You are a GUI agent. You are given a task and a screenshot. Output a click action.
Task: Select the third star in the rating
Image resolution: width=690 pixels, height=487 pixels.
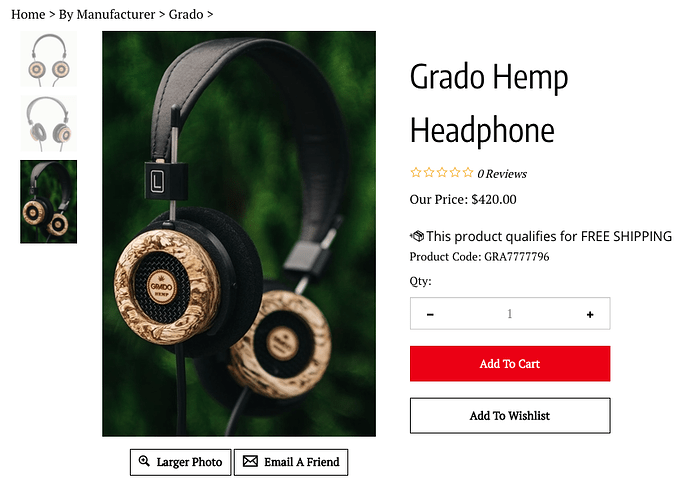[442, 172]
